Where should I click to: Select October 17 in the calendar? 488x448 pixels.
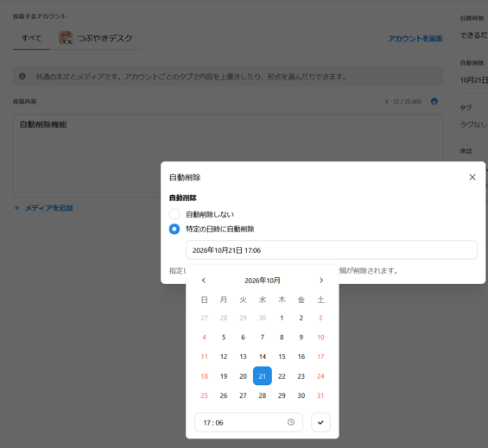(x=320, y=357)
